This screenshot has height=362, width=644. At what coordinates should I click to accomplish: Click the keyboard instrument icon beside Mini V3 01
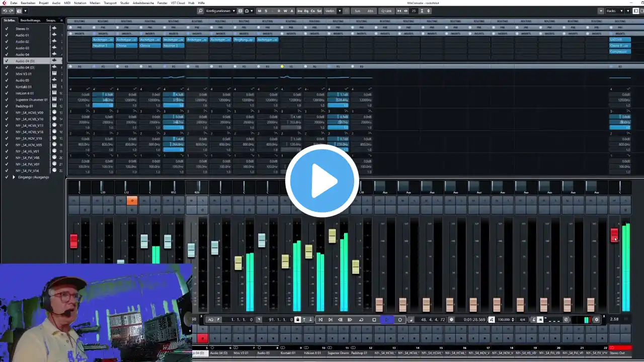click(54, 74)
